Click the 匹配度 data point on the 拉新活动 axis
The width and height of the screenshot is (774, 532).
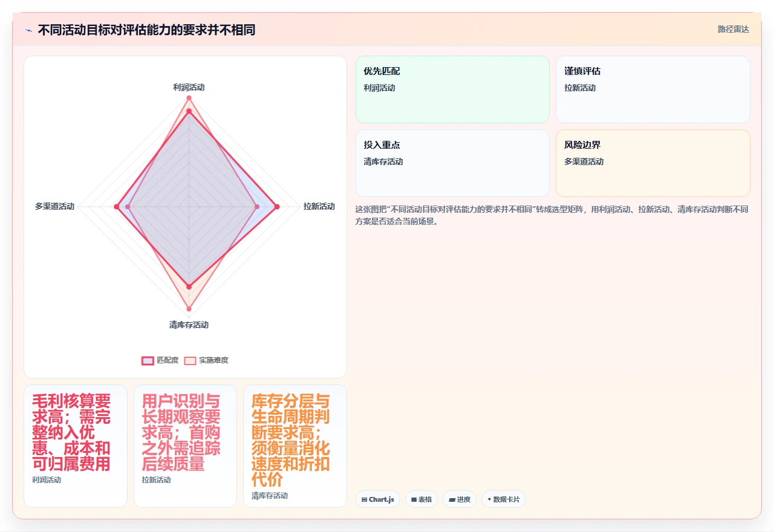pos(277,207)
